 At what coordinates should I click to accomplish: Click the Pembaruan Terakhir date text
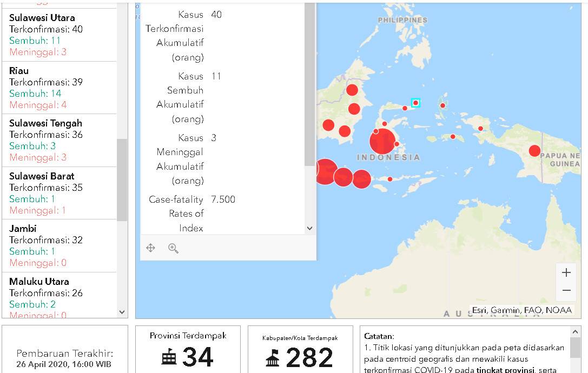pyautogui.click(x=64, y=364)
